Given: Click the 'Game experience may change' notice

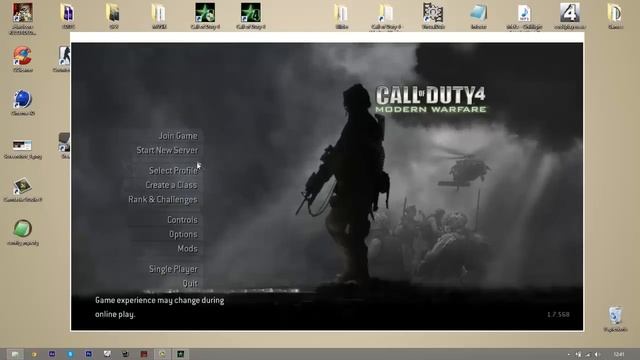Looking at the screenshot, I should click(x=160, y=307).
